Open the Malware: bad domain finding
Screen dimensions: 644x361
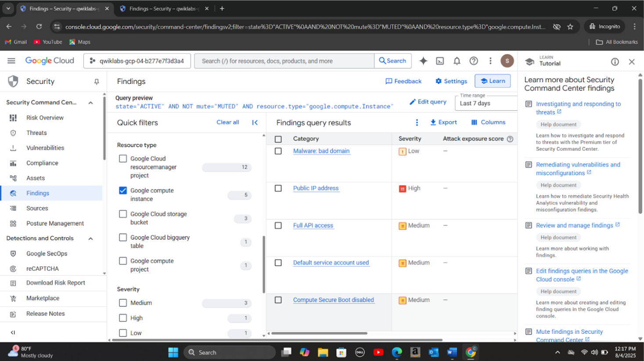point(321,151)
